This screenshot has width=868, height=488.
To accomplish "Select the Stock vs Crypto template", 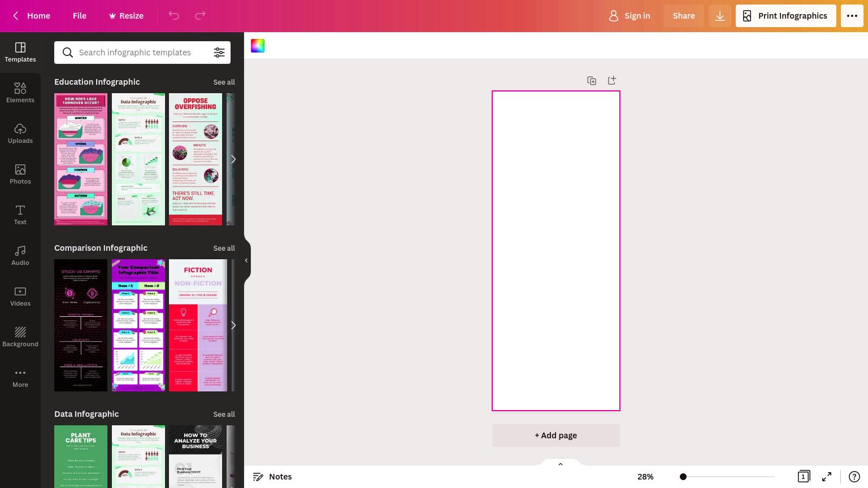I will coord(81,325).
